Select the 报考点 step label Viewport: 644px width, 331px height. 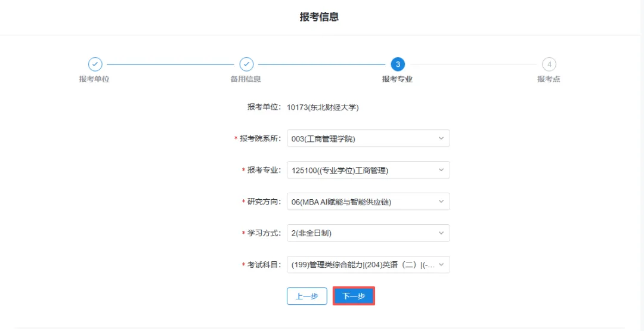[549, 79]
